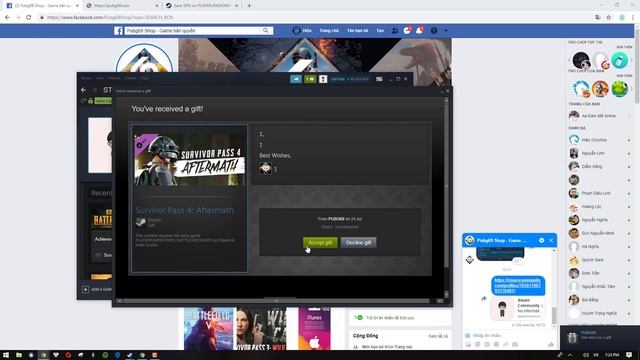Viewport: 640px width, 360px height.
Task: Switch Steam to Big Picture mode
Action: coord(379,79)
